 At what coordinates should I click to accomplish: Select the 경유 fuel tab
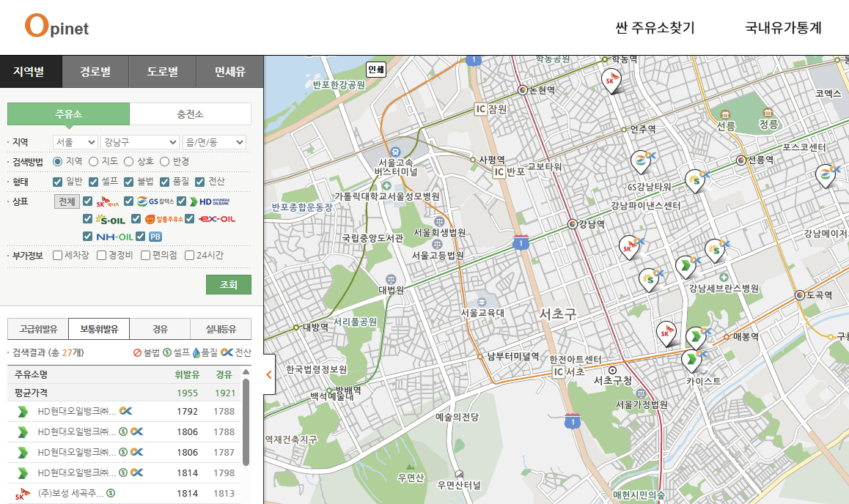coord(161,329)
